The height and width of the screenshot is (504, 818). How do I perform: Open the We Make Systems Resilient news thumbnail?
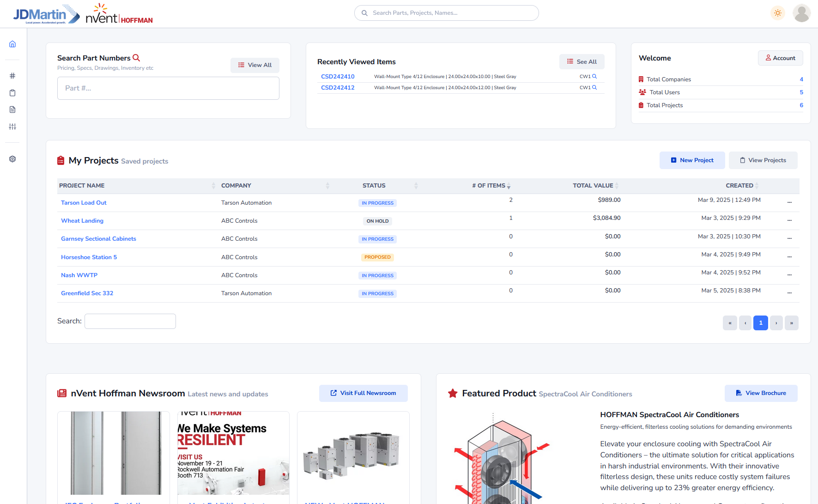coord(233,453)
